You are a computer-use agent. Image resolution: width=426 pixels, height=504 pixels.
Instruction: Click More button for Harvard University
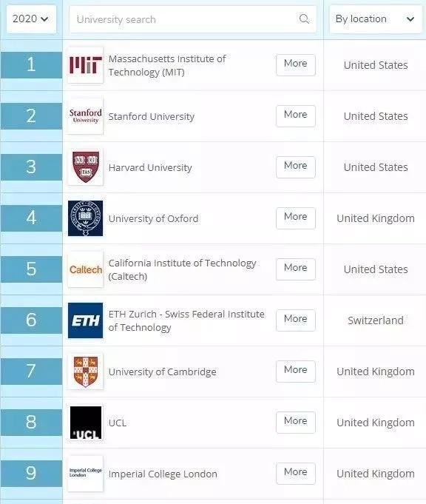[296, 167]
